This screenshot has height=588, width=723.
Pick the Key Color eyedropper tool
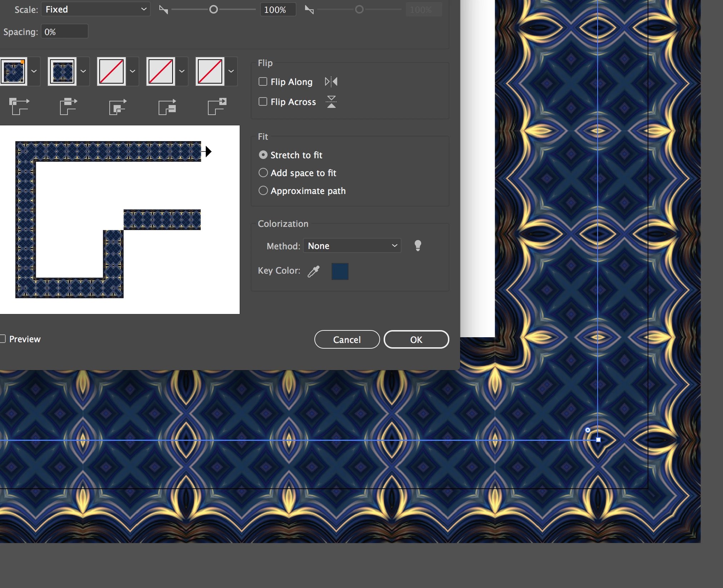coord(314,271)
